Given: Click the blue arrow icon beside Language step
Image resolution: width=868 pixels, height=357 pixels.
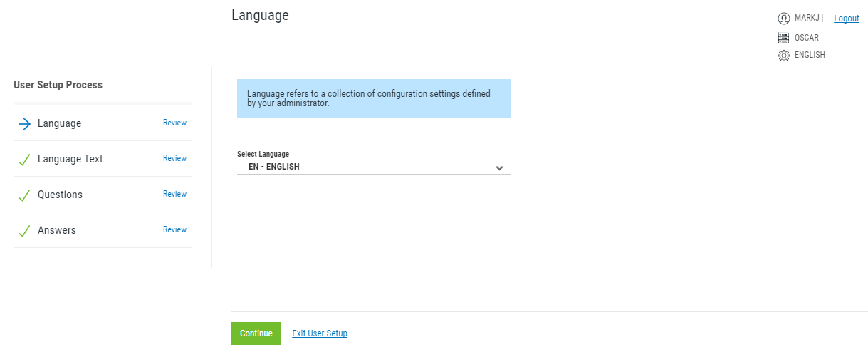Looking at the screenshot, I should click(24, 124).
